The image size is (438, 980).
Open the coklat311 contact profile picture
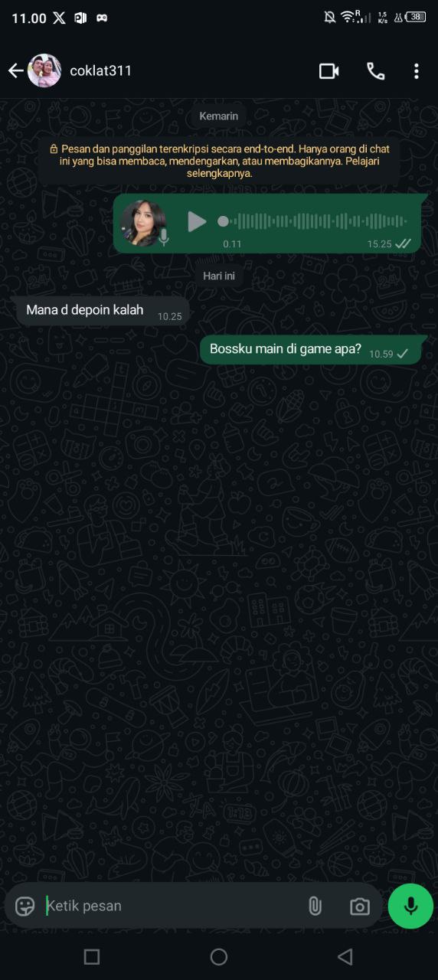coord(44,71)
